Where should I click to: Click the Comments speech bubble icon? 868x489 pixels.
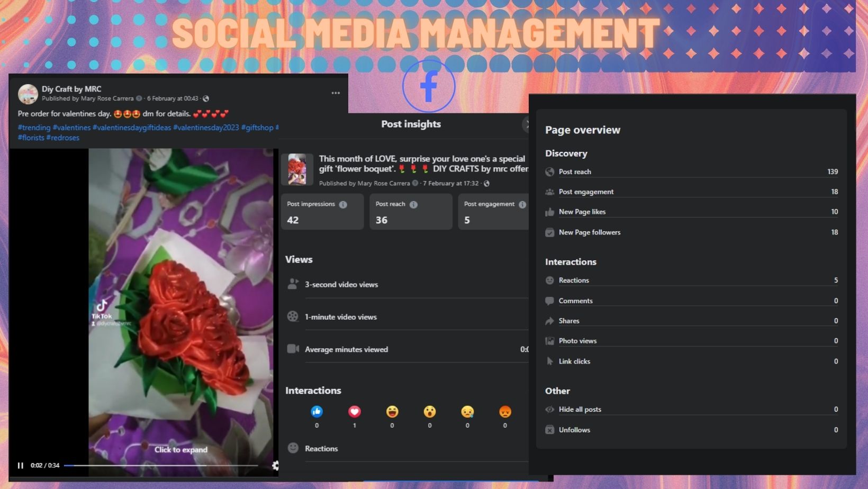pyautogui.click(x=550, y=301)
